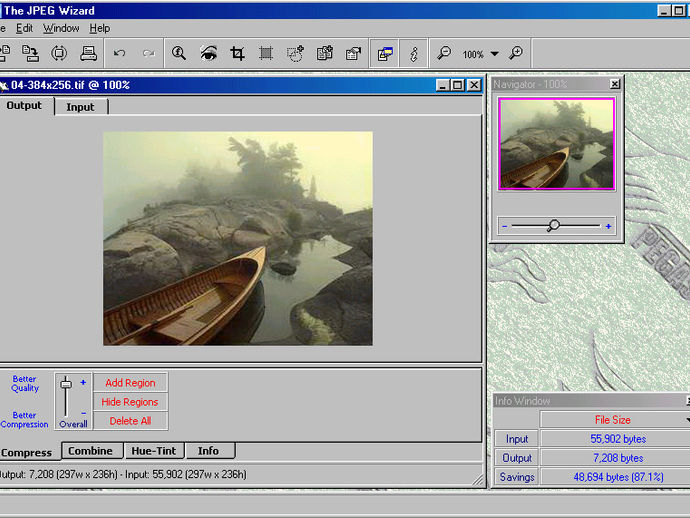Click the Delete All button

[130, 421]
